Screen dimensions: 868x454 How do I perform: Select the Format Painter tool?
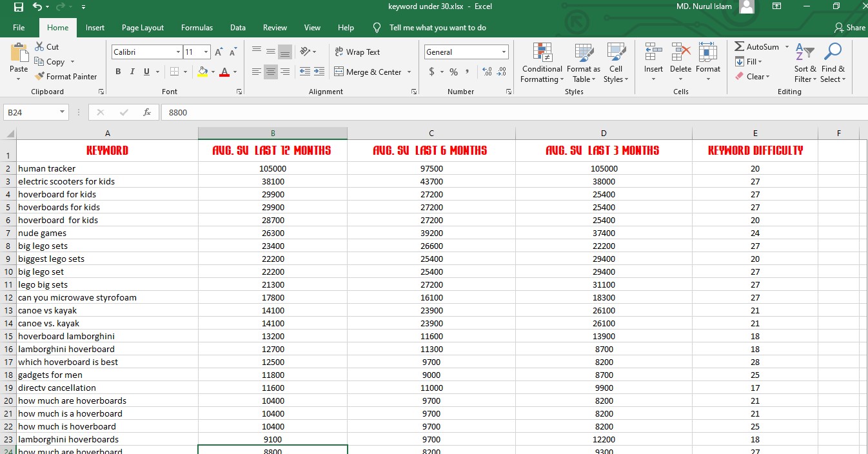pyautogui.click(x=67, y=76)
